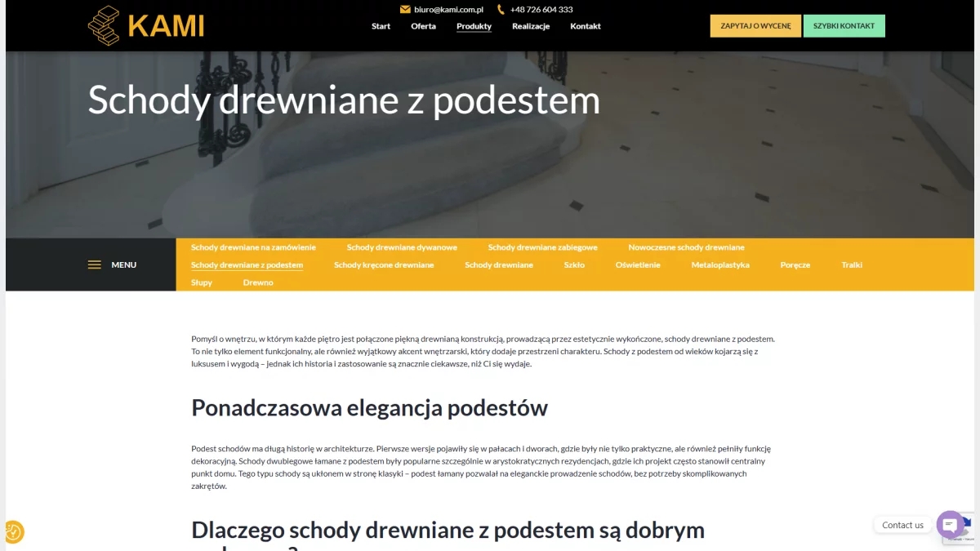Click the 'Schody drewniane z podestem' page title
980x551 pixels.
coord(344,100)
